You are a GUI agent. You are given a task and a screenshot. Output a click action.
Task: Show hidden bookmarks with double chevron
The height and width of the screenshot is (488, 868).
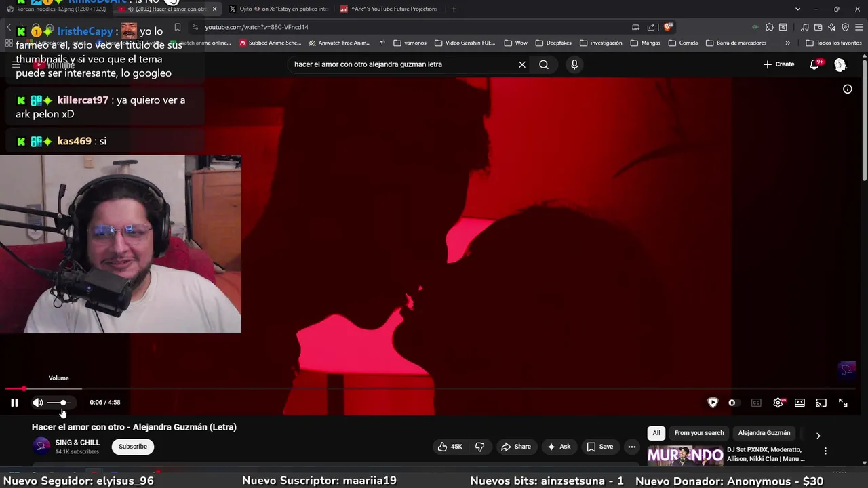point(787,43)
